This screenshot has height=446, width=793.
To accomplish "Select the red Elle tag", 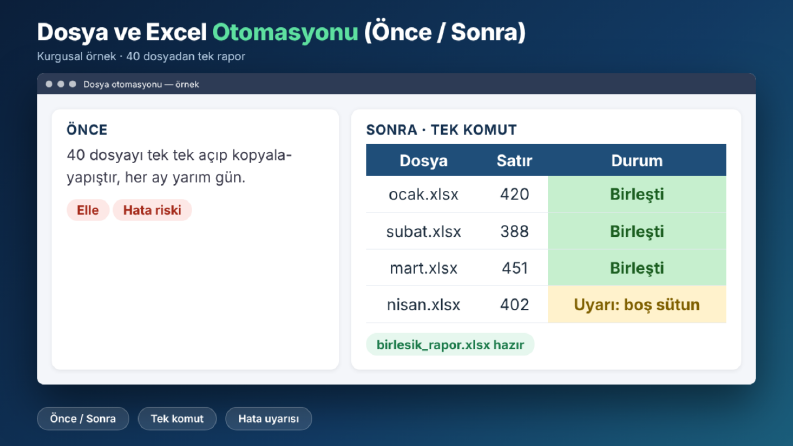I will (88, 210).
